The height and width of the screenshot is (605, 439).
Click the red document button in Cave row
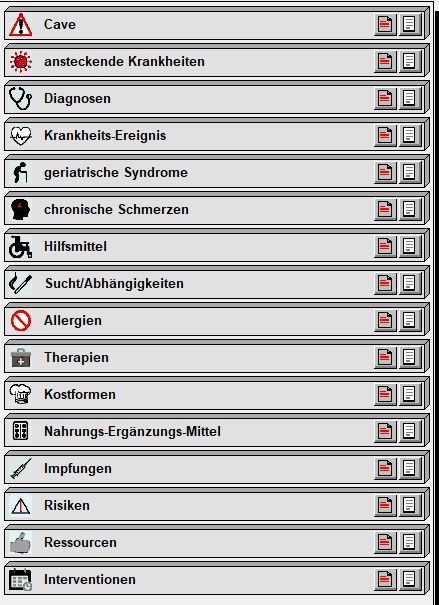tap(385, 25)
